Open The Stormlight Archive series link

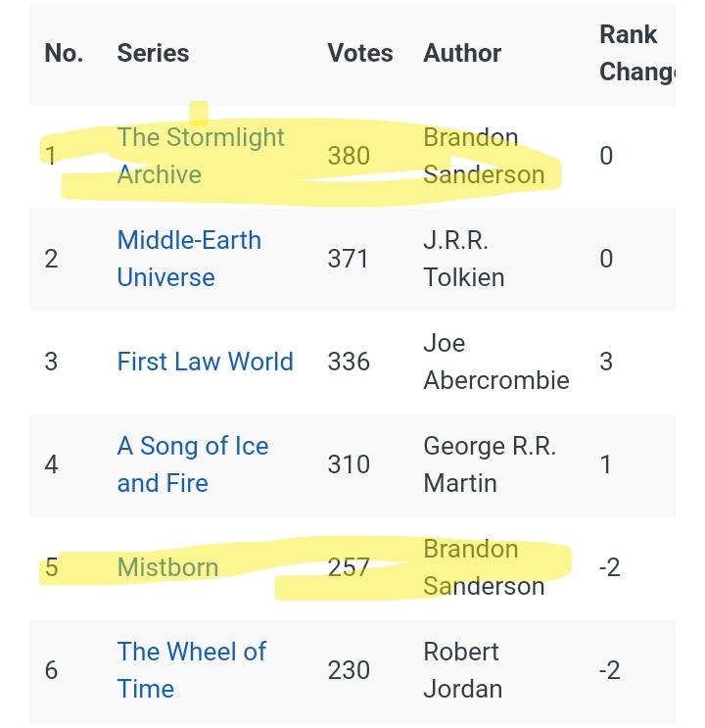point(200,156)
